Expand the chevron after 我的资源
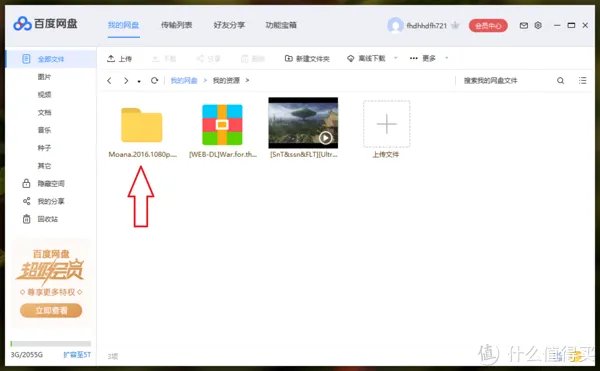This screenshot has height=371, width=600. 248,80
